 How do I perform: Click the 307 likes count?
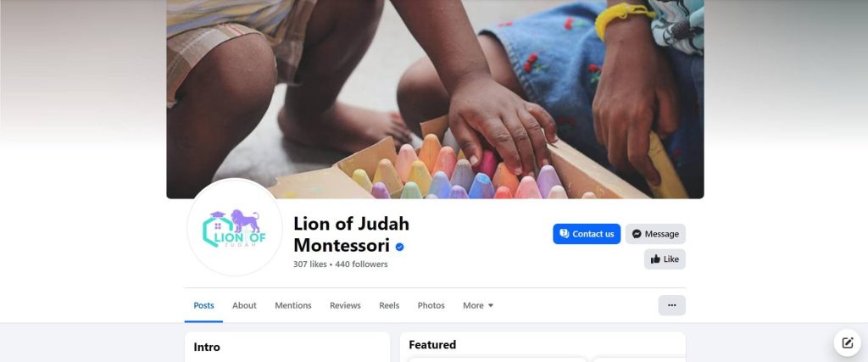tap(310, 265)
